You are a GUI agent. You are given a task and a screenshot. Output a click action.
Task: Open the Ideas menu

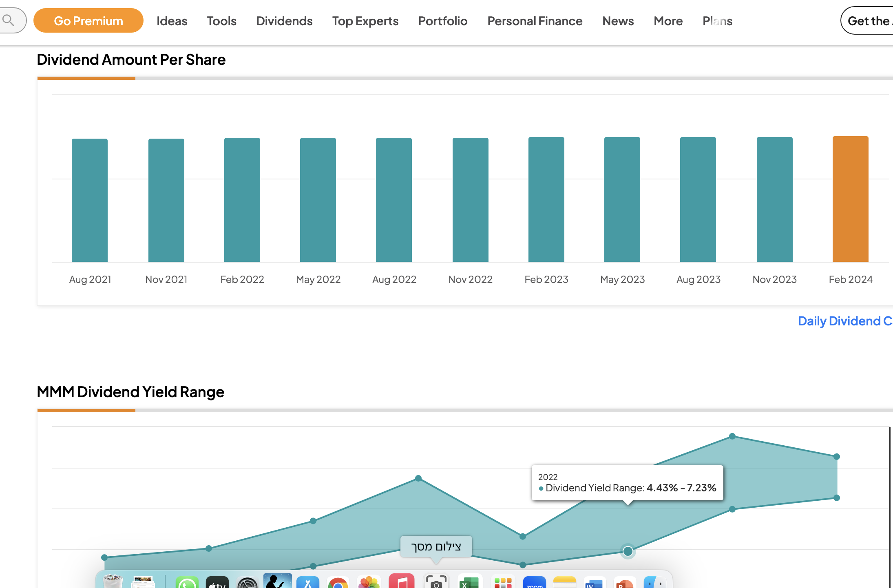(172, 21)
